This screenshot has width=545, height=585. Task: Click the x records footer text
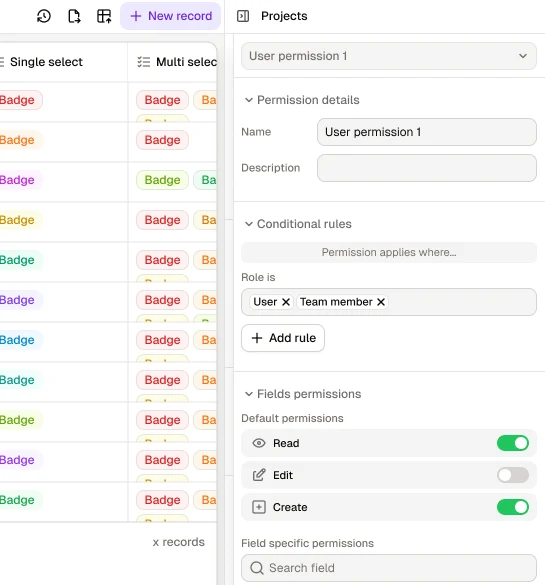pyautogui.click(x=178, y=542)
